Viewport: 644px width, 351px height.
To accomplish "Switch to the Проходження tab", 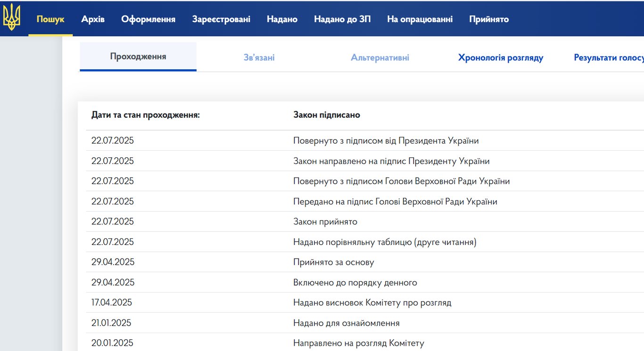I will click(x=138, y=56).
